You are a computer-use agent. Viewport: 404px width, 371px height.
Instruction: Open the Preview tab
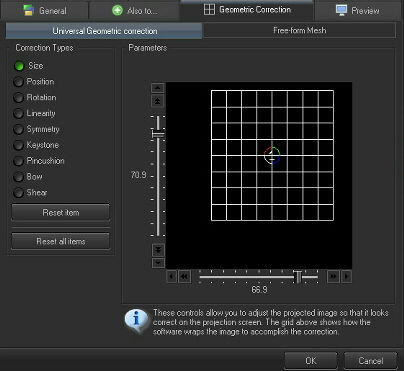click(x=358, y=10)
